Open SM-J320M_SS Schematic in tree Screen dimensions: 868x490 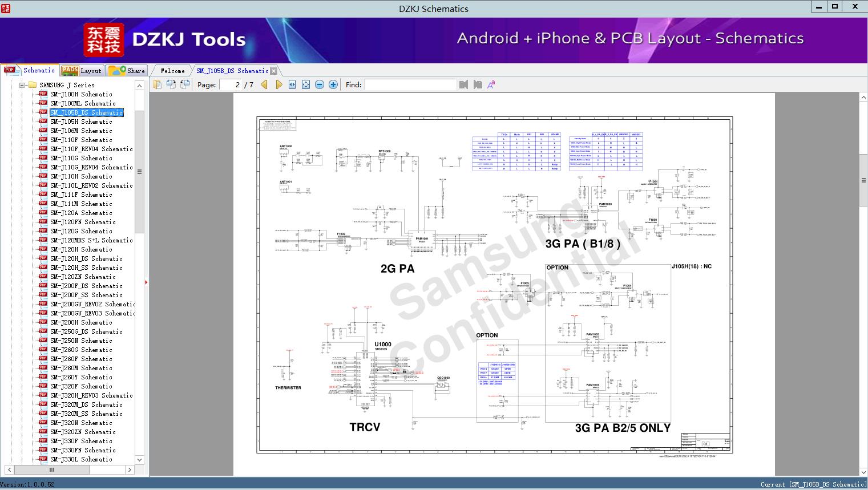click(x=86, y=414)
